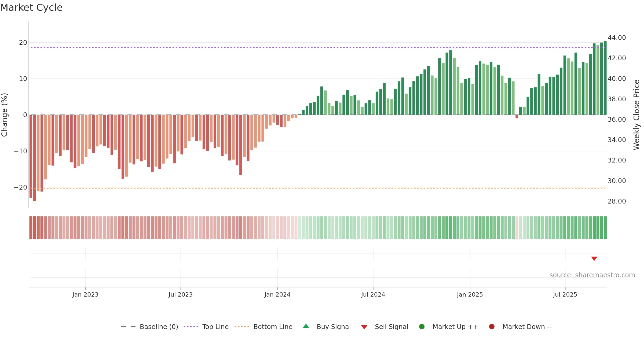Toggle the Sell Signal legend entry
The height and width of the screenshot is (362, 644).
click(385, 327)
